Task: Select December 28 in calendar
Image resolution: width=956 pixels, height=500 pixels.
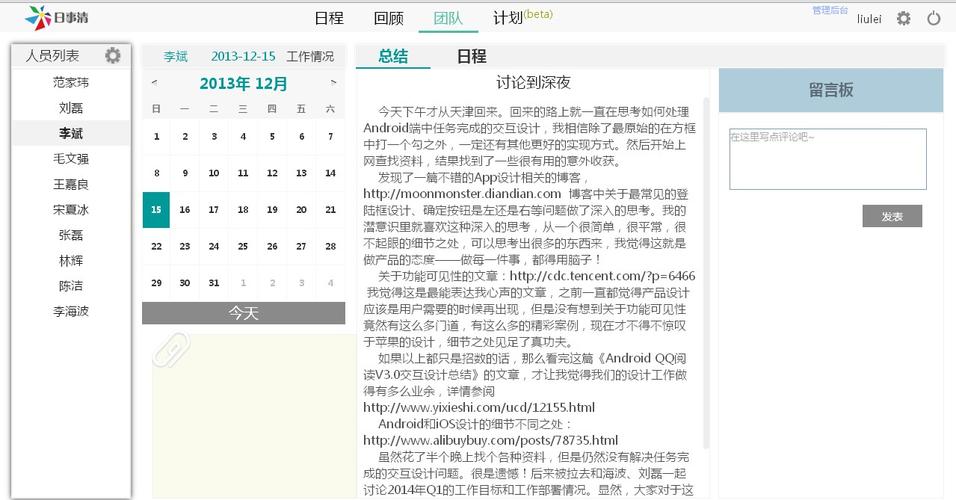Action: point(330,246)
